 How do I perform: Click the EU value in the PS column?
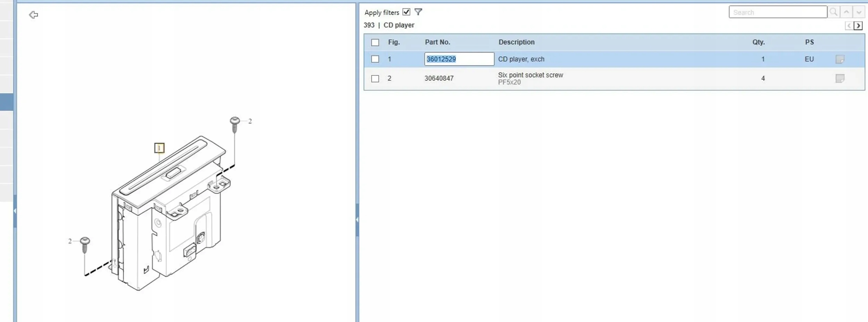click(809, 59)
